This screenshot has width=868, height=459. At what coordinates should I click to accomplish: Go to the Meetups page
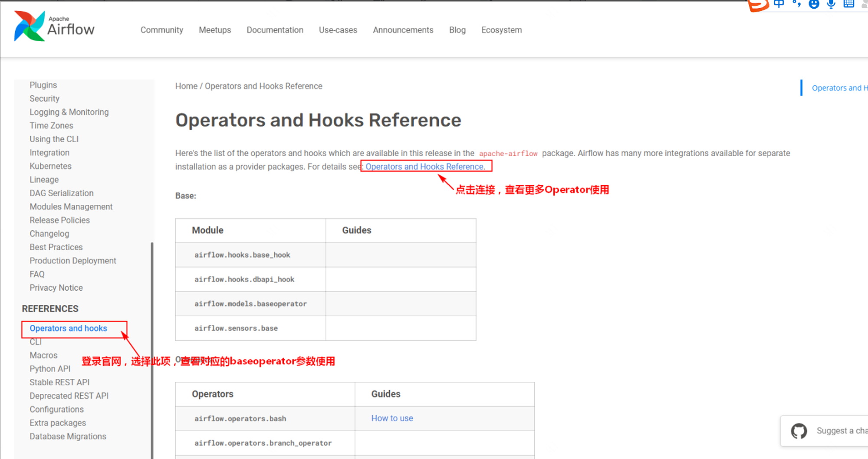point(215,30)
